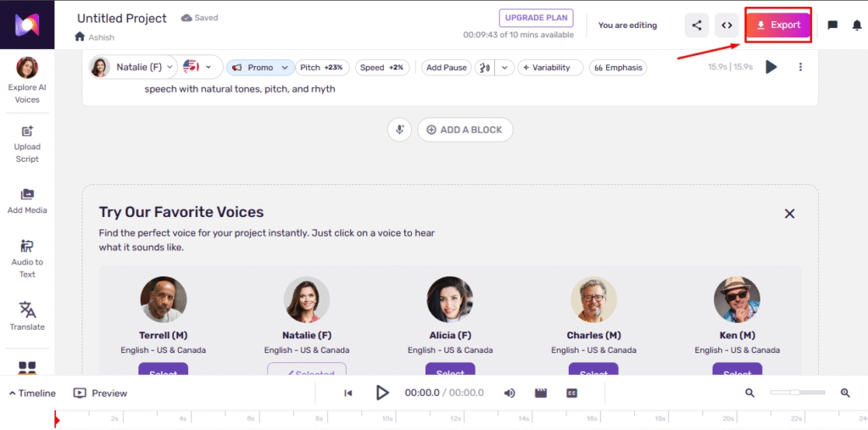Mute the timeline volume speaker icon

509,393
